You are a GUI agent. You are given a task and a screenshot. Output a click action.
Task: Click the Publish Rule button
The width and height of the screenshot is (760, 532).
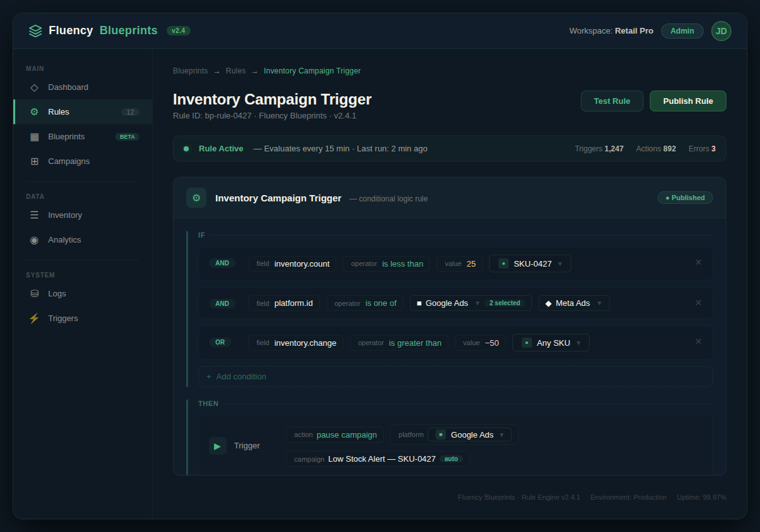pyautogui.click(x=688, y=101)
